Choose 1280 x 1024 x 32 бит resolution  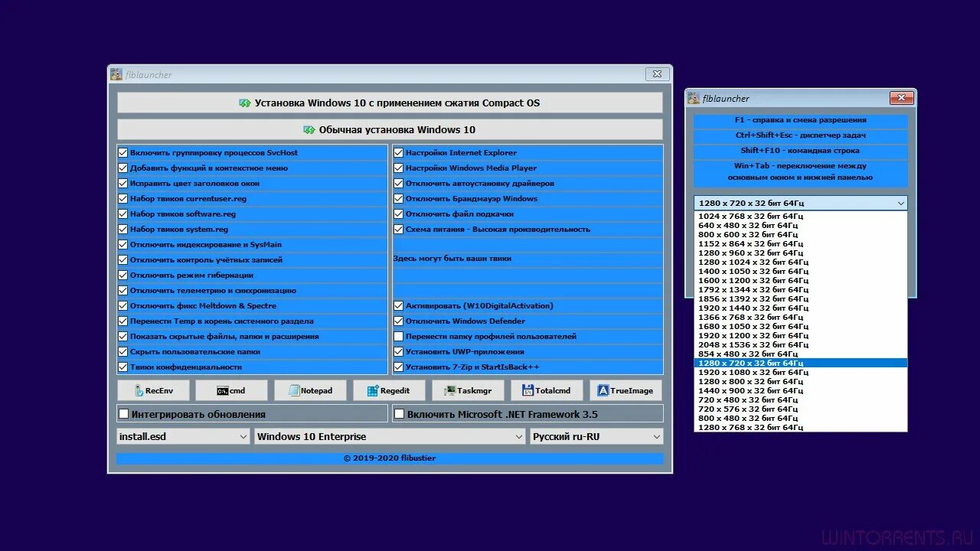(x=801, y=262)
